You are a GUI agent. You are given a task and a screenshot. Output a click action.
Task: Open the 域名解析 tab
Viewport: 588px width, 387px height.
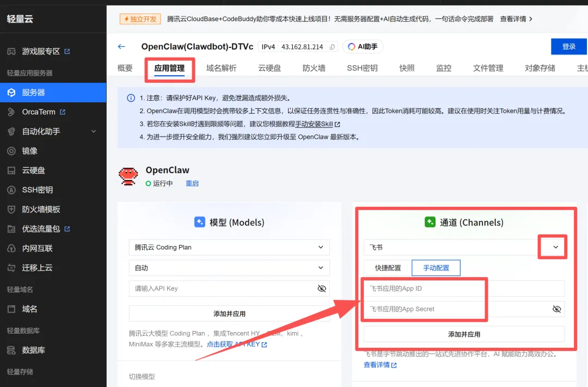[x=221, y=68]
